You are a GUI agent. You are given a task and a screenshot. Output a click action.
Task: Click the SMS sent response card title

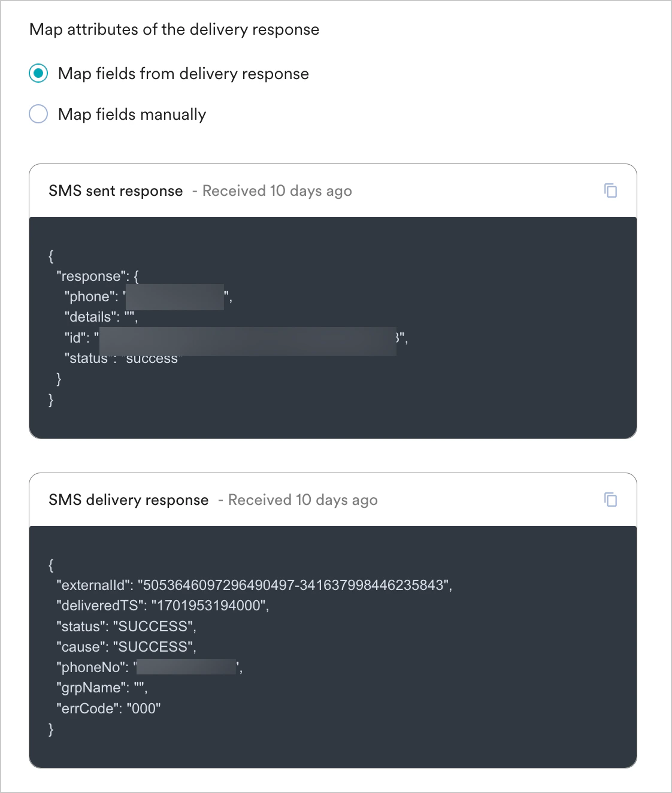116,190
